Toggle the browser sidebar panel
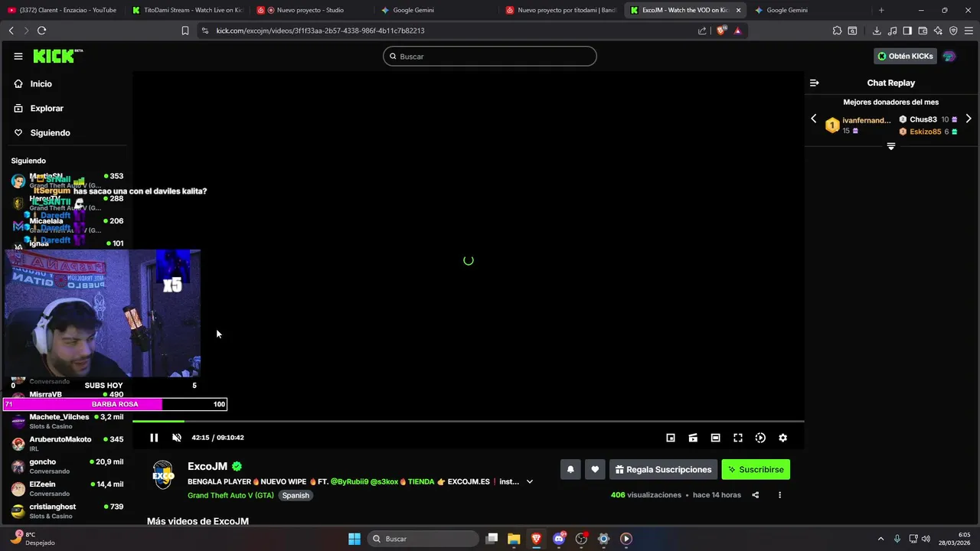 tap(907, 31)
